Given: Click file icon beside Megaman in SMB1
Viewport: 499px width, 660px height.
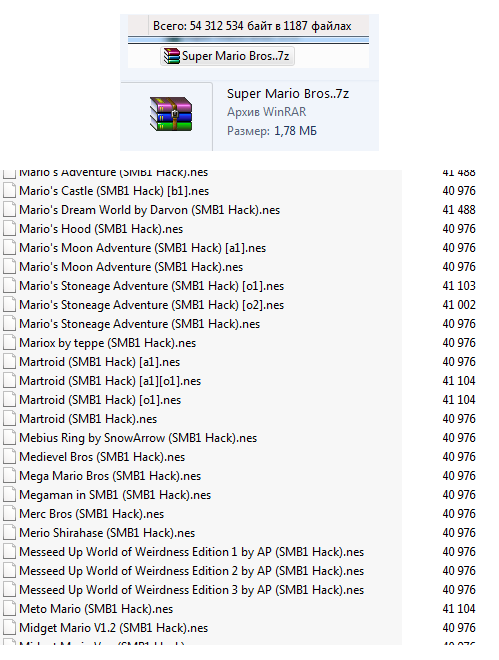Looking at the screenshot, I should [9, 495].
